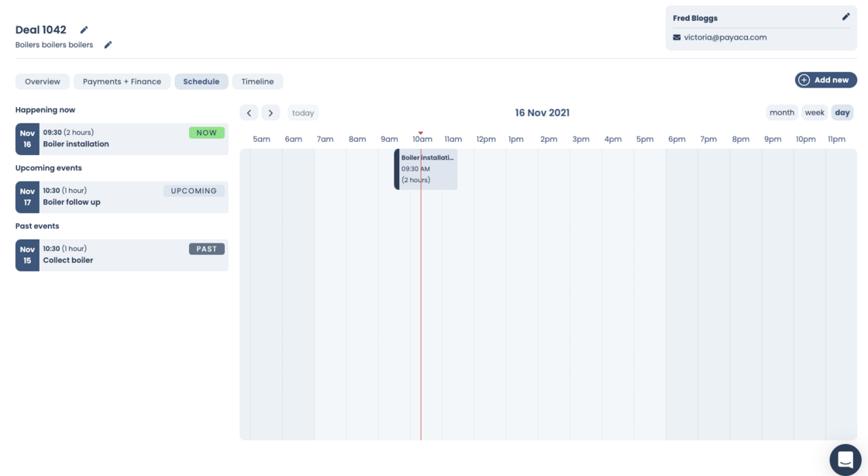Go to previous day with left chevron
This screenshot has width=868, height=476.
[249, 113]
